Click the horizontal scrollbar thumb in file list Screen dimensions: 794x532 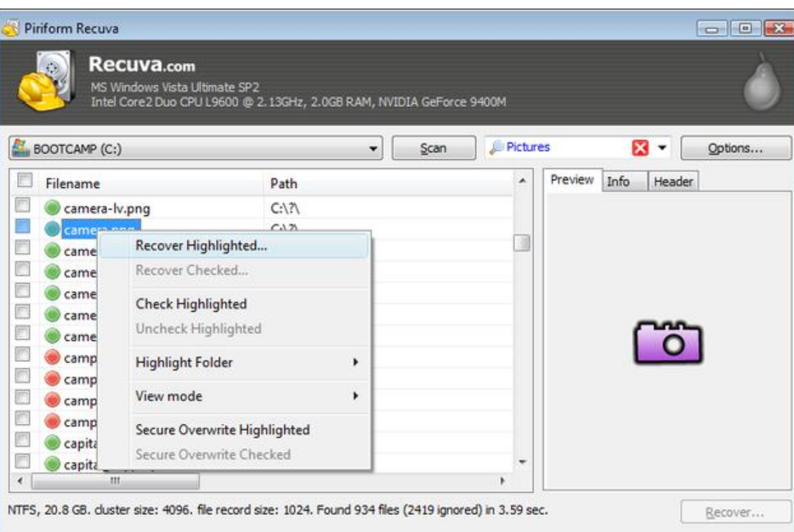click(115, 481)
